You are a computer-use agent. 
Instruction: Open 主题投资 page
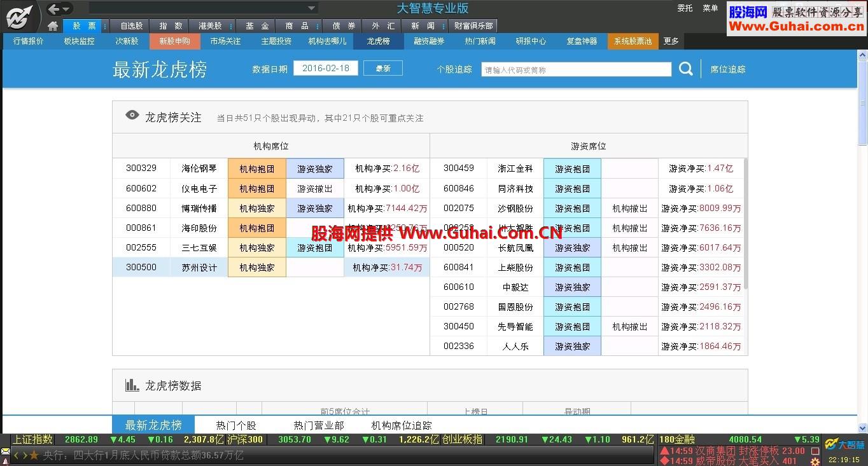click(276, 41)
